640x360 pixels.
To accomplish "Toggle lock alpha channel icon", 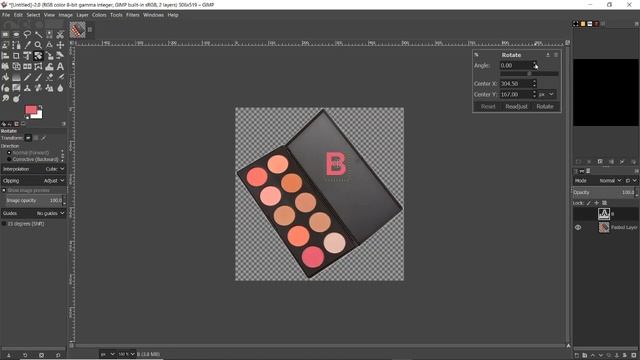I will 604,203.
